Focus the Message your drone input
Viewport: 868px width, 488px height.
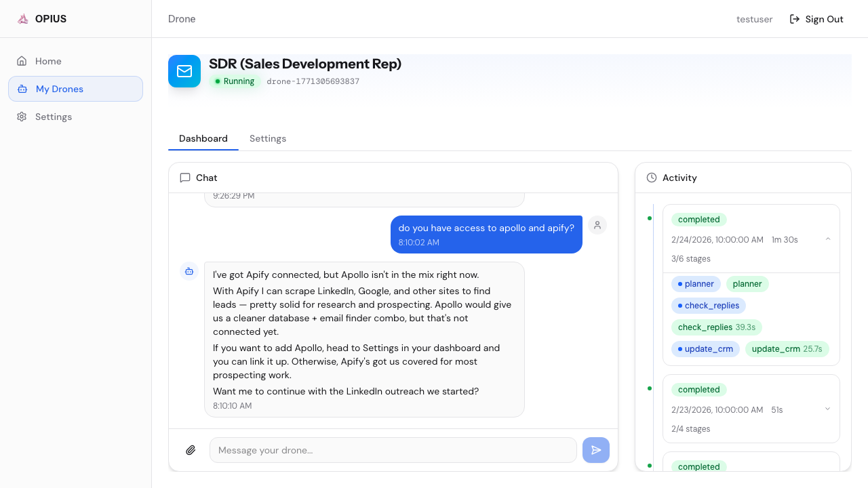(393, 450)
